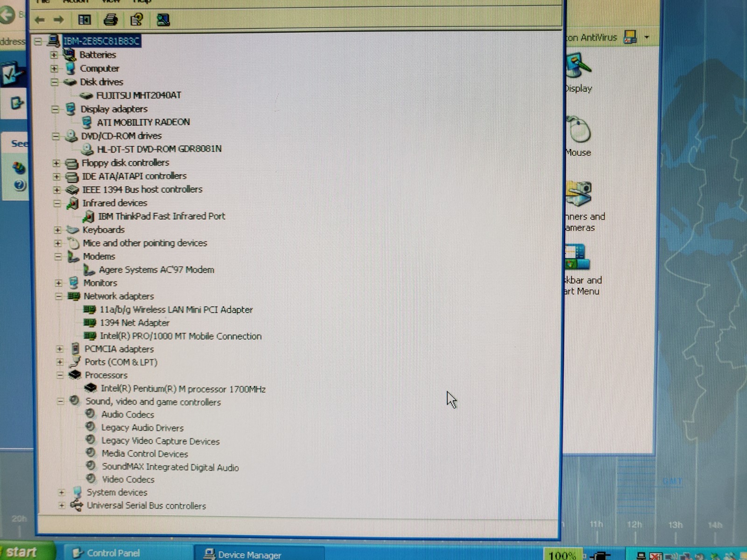The image size is (747, 560).
Task: Expand the System devices category
Action: (61, 492)
